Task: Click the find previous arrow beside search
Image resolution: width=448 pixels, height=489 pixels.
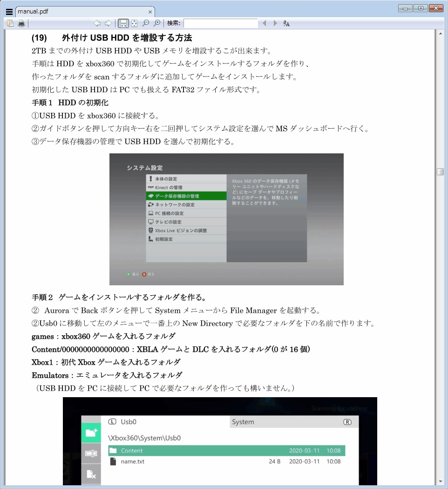Action: pyautogui.click(x=264, y=23)
